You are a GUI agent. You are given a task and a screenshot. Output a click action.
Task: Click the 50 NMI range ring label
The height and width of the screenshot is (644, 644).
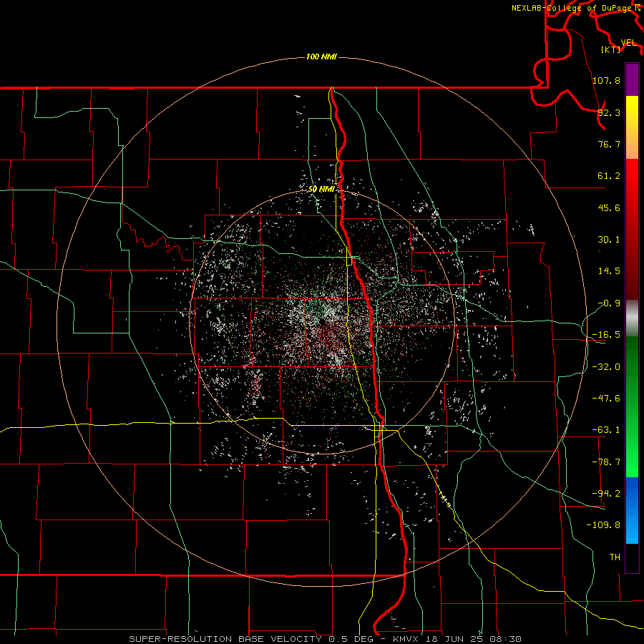coord(321,189)
